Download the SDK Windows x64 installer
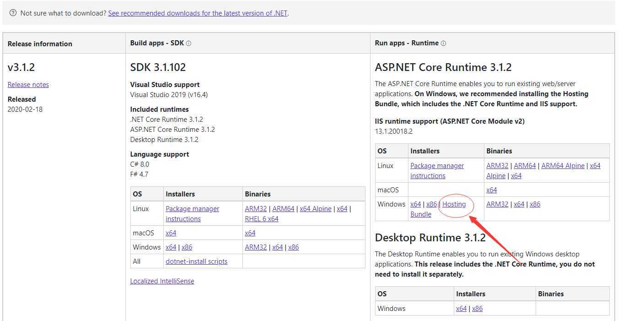 click(x=171, y=247)
